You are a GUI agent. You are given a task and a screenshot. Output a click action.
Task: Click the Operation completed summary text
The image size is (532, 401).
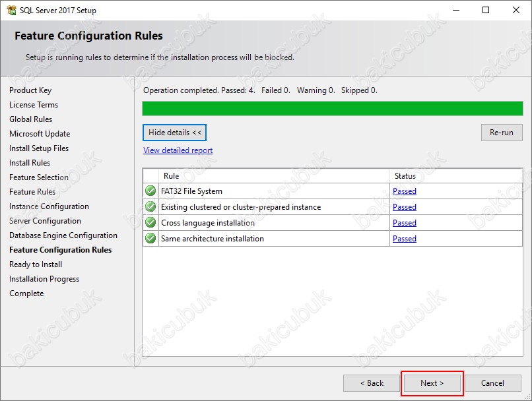pyautogui.click(x=260, y=90)
